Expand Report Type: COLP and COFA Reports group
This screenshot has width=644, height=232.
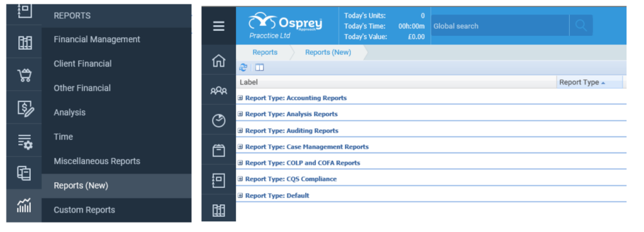pos(240,163)
